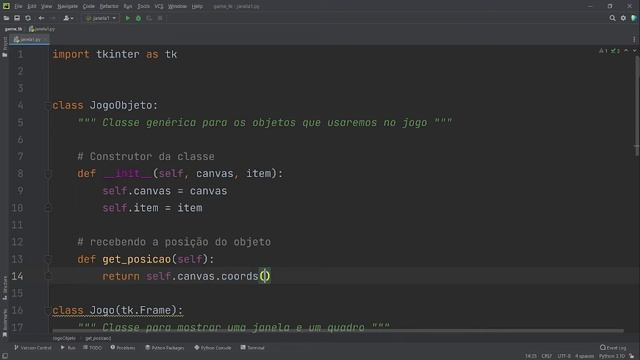Change the CRLF line separator setting

point(547,356)
